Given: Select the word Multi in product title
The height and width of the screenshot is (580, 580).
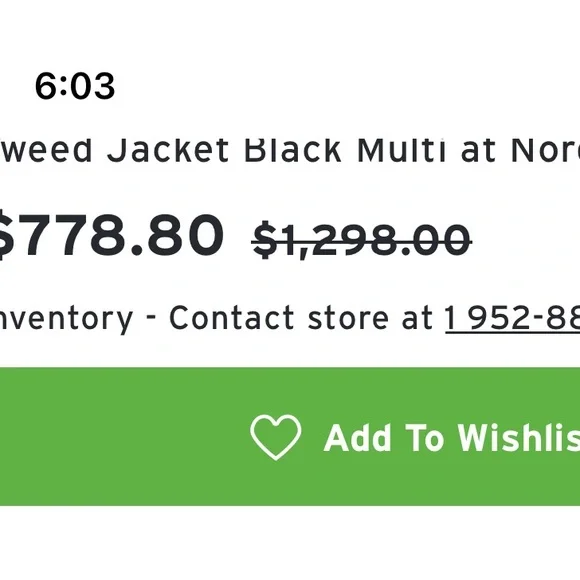Looking at the screenshot, I should point(401,150).
